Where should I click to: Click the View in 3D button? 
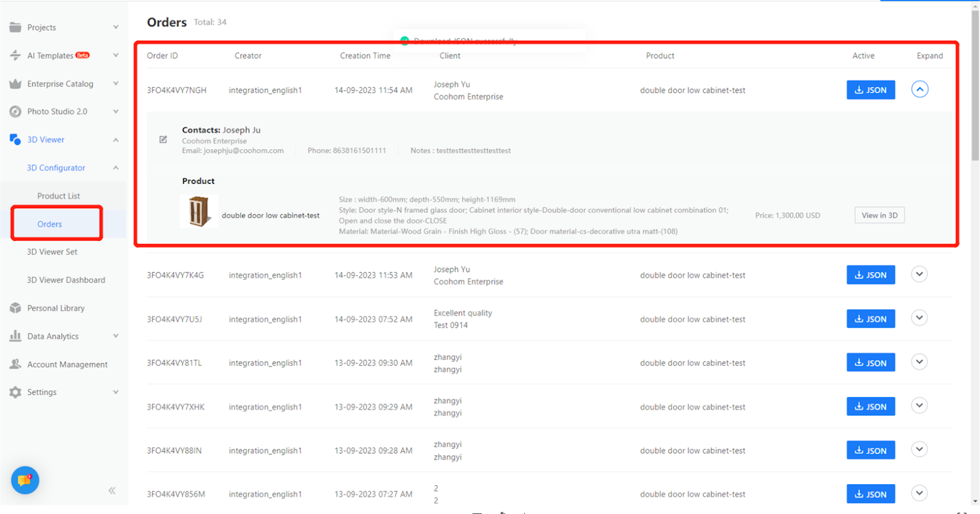click(x=880, y=215)
